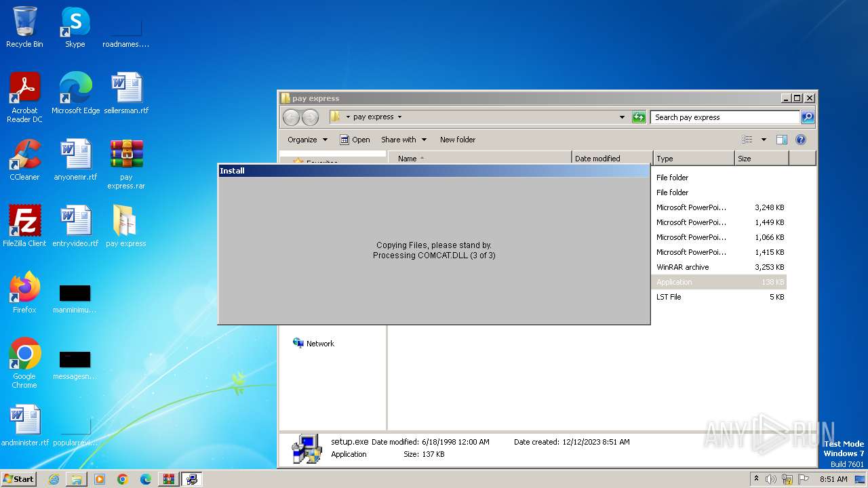Click setup.exe icon in details pane

(x=307, y=448)
